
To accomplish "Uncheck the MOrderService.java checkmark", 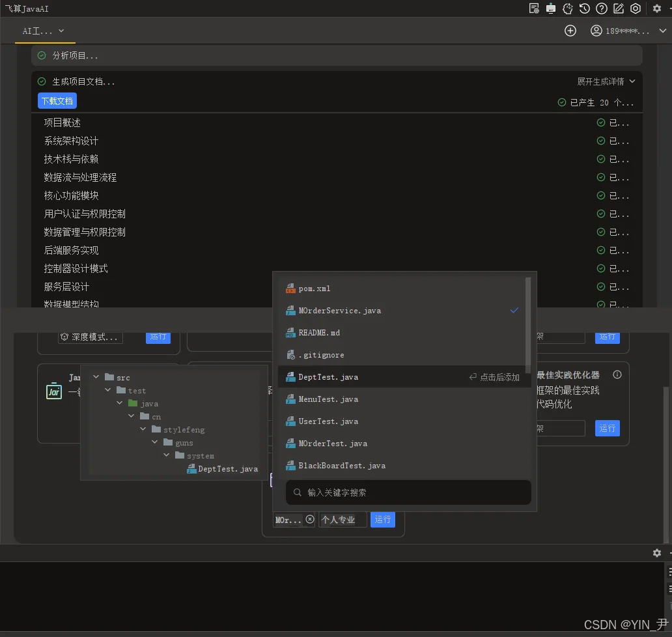I will [x=514, y=310].
